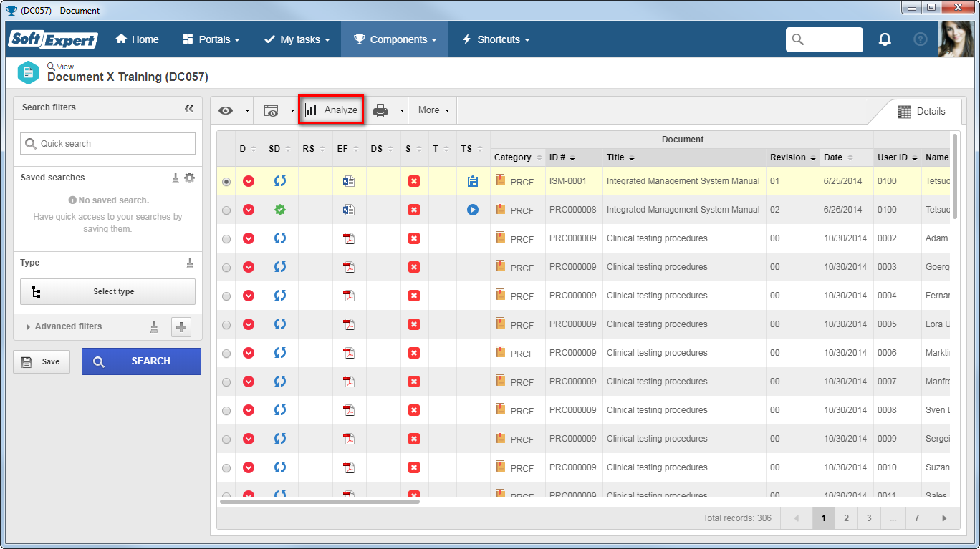Screen dimensions: 980x549
Task: Open the More dropdown menu
Action: coord(433,110)
